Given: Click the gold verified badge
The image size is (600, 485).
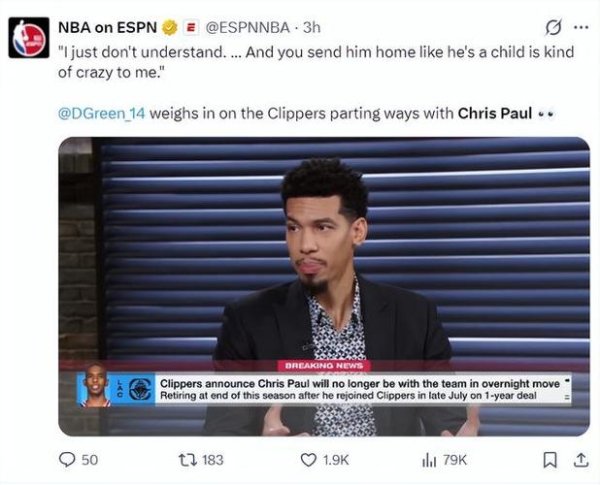Looking at the screenshot, I should [x=170, y=28].
